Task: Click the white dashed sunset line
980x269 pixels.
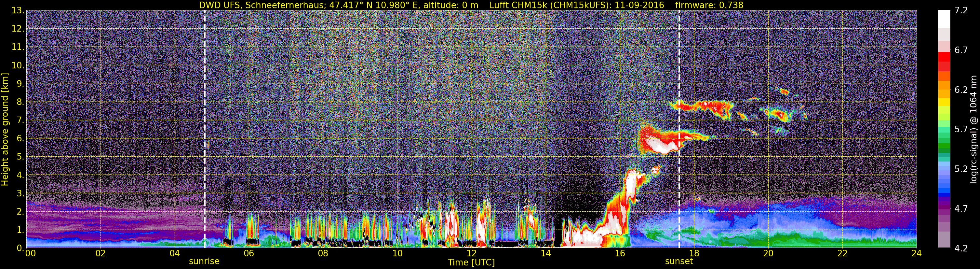Action: [679, 129]
